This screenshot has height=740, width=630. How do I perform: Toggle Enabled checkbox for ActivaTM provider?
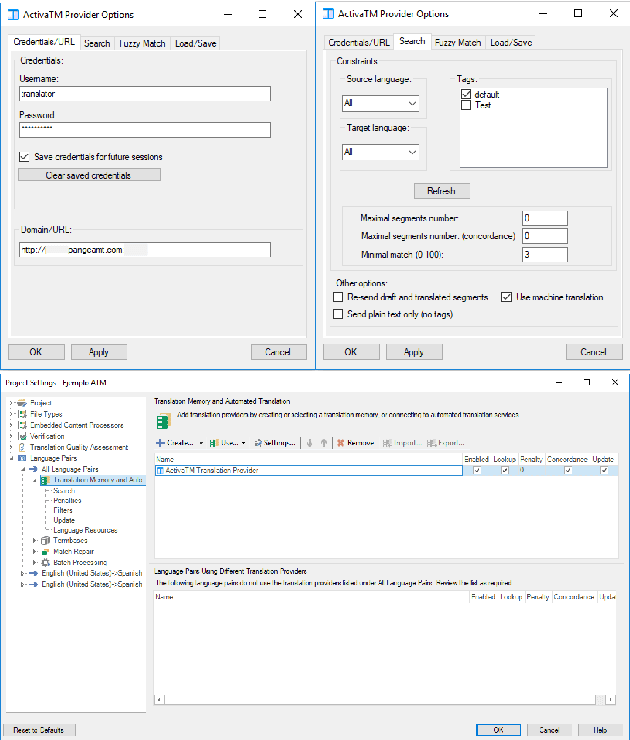tap(477, 470)
